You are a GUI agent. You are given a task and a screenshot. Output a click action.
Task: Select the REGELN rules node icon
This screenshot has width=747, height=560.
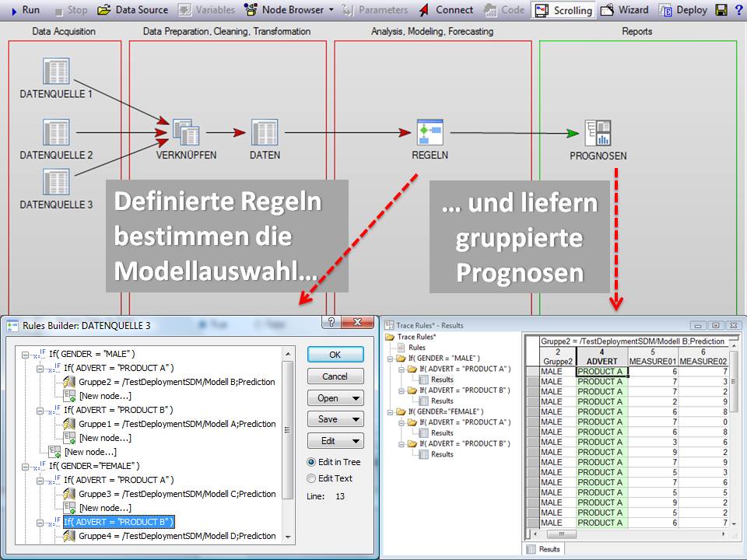tap(430, 132)
